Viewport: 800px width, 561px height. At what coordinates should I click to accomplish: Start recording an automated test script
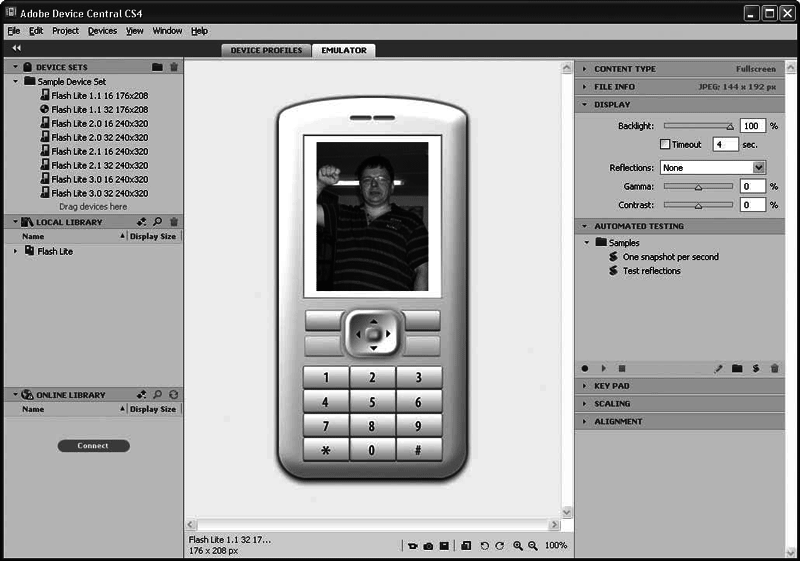pos(585,368)
